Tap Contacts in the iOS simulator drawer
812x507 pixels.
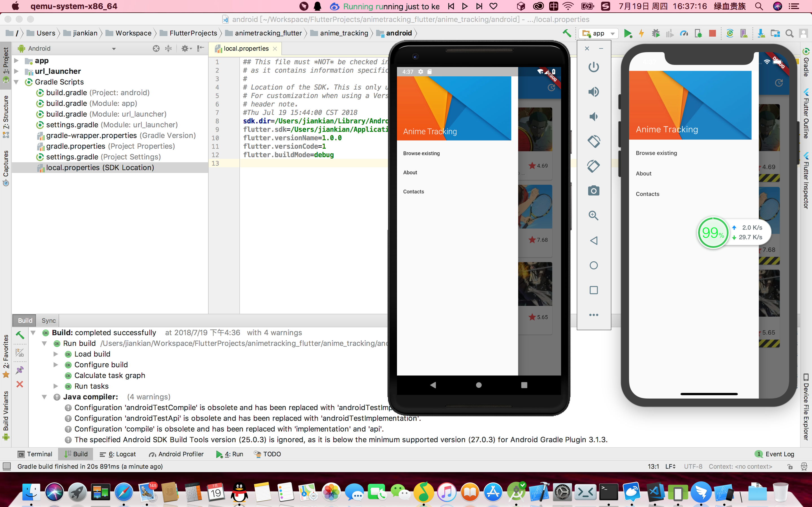pyautogui.click(x=647, y=194)
